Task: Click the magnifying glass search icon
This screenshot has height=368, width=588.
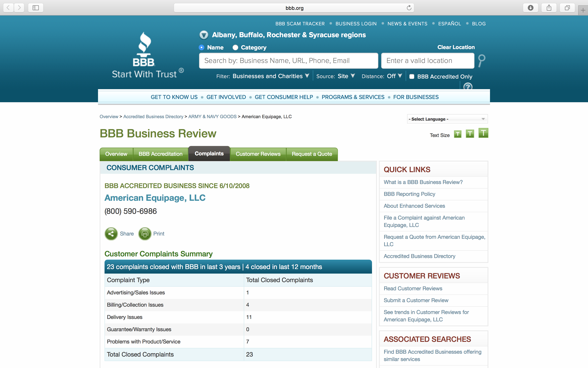Action: pyautogui.click(x=482, y=61)
